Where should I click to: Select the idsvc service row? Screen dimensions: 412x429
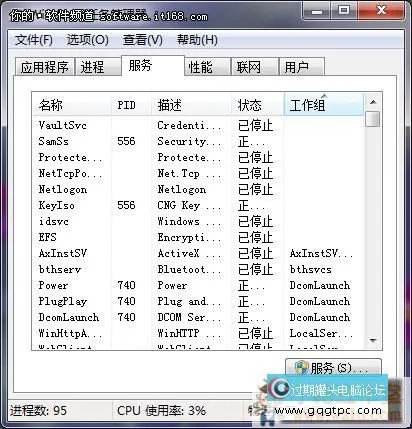(x=198, y=221)
